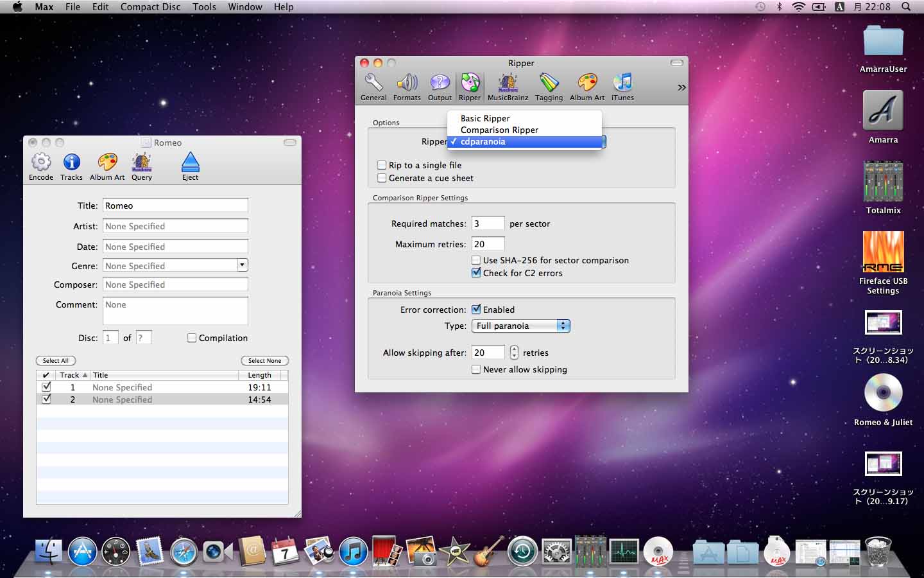924x578 pixels.
Task: Click the Required matches field
Action: [x=488, y=223]
